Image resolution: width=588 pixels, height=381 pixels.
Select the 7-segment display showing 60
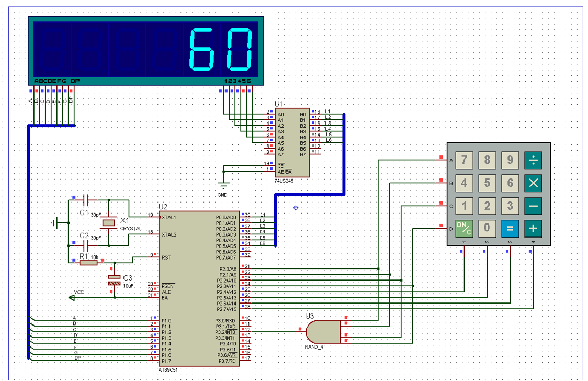[146, 51]
